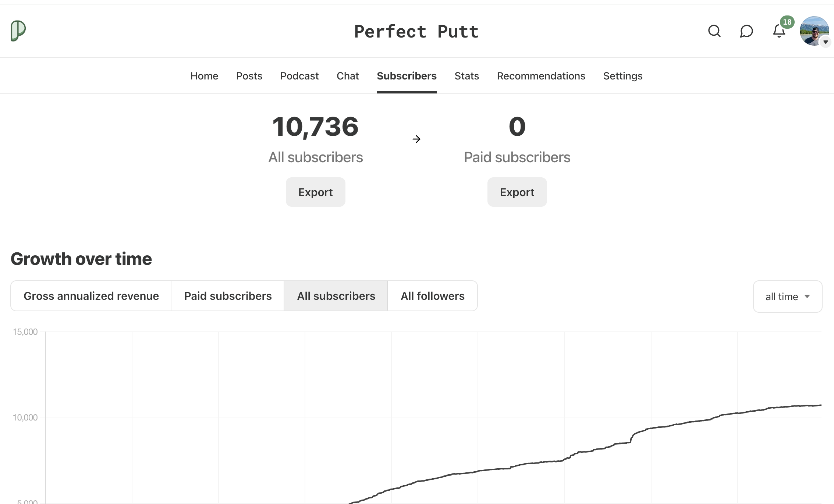Open the Recommendations tab
Image resolution: width=834 pixels, height=504 pixels.
541,76
